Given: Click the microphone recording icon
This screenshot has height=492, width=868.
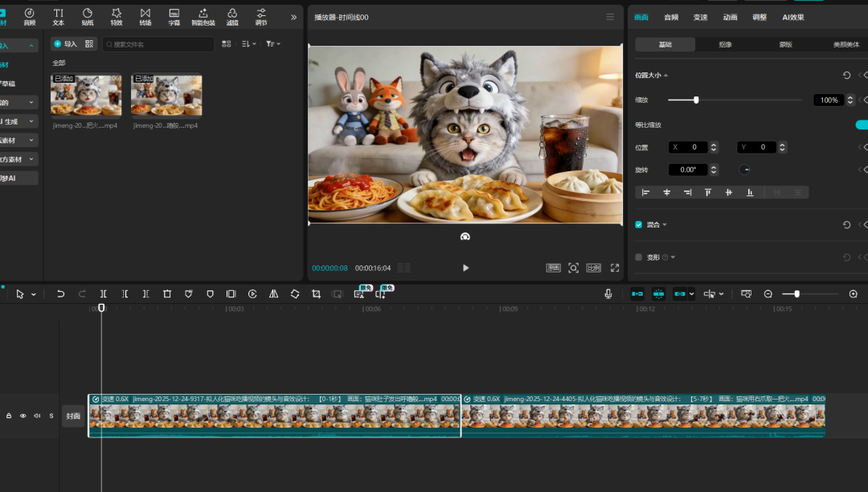Looking at the screenshot, I should pyautogui.click(x=608, y=293).
